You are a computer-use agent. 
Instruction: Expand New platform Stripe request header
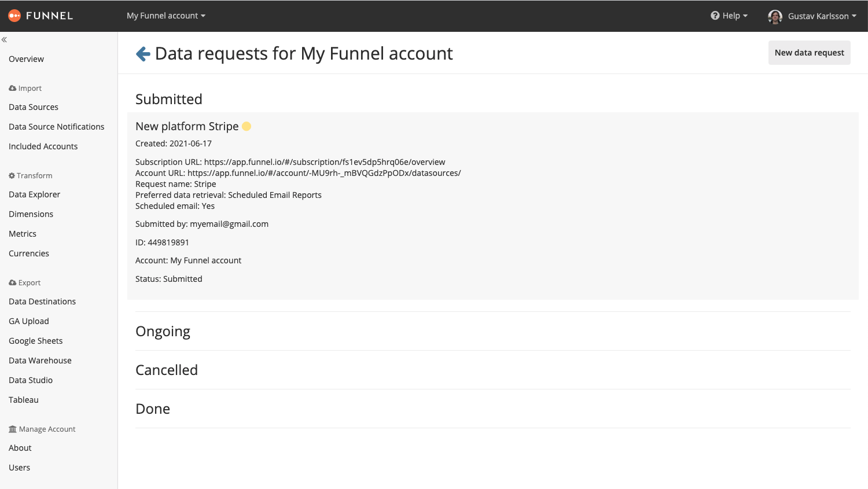click(187, 126)
